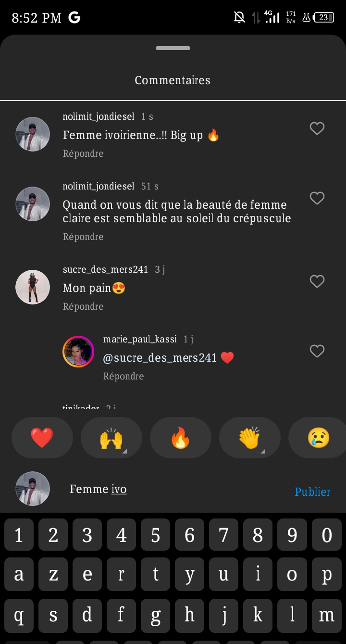
Task: Insert the raised hands emoji reaction
Action: click(x=111, y=438)
